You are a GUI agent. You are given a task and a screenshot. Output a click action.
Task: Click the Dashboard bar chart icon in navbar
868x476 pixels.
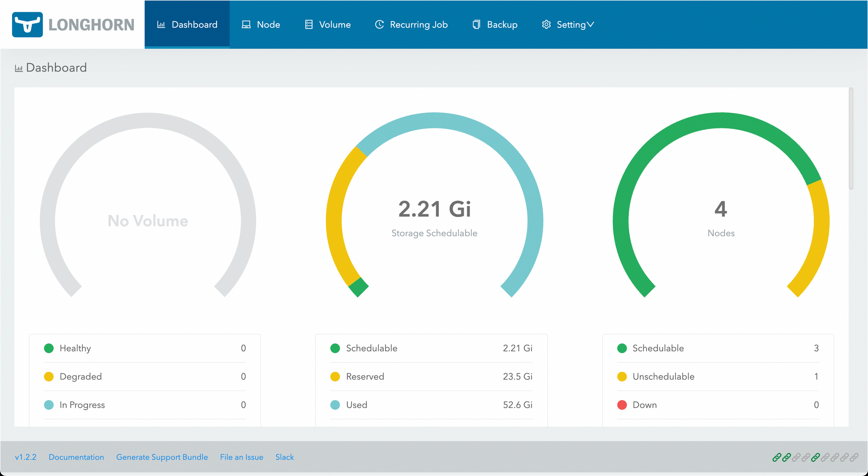coord(161,25)
